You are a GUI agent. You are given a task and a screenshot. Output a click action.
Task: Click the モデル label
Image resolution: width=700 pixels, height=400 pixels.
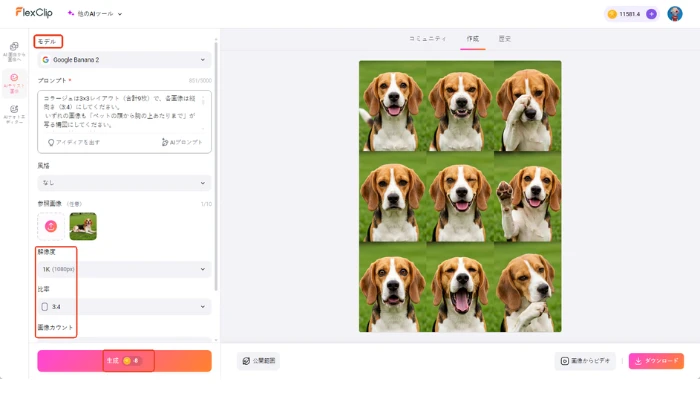pos(47,42)
